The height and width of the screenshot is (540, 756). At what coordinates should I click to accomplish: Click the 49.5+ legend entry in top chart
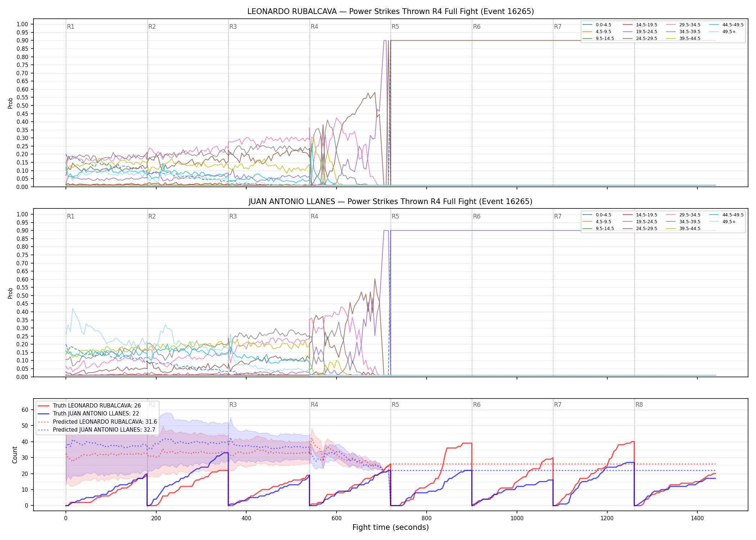pyautogui.click(x=723, y=32)
